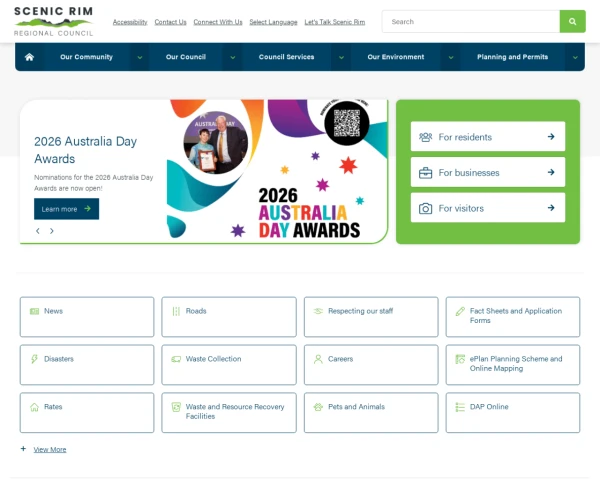600x480 pixels.
Task: Click the Careers person icon
Action: click(318, 359)
